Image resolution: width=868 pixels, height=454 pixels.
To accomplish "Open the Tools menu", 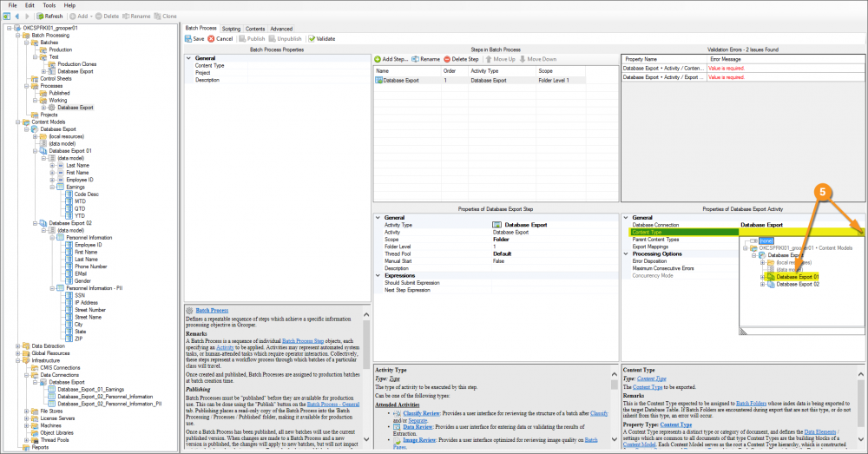I will [x=49, y=5].
